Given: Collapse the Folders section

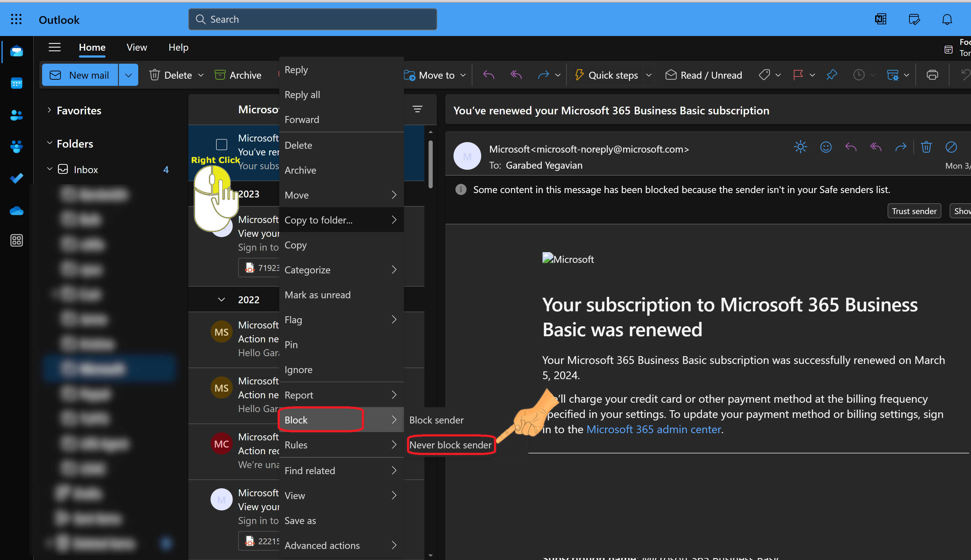Looking at the screenshot, I should pyautogui.click(x=49, y=143).
